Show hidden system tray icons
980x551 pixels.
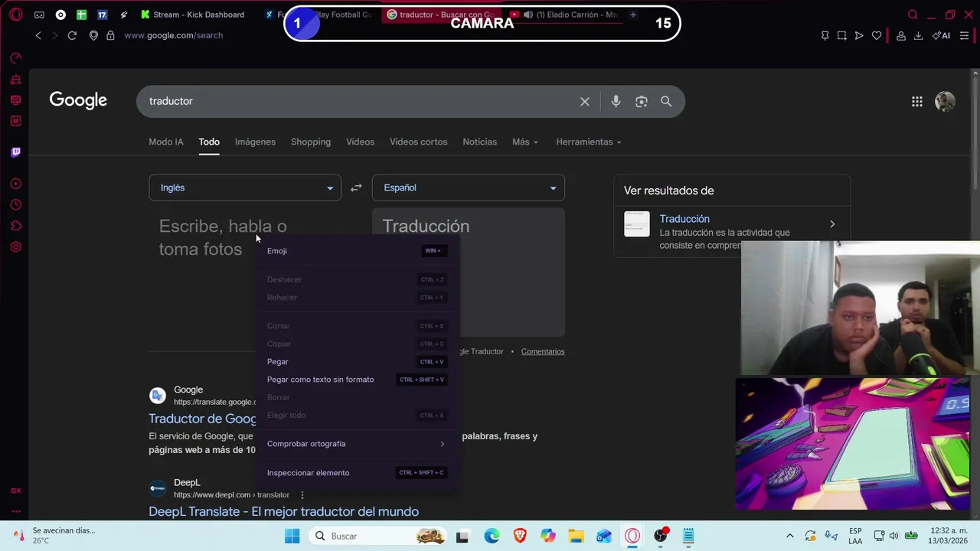[790, 536]
